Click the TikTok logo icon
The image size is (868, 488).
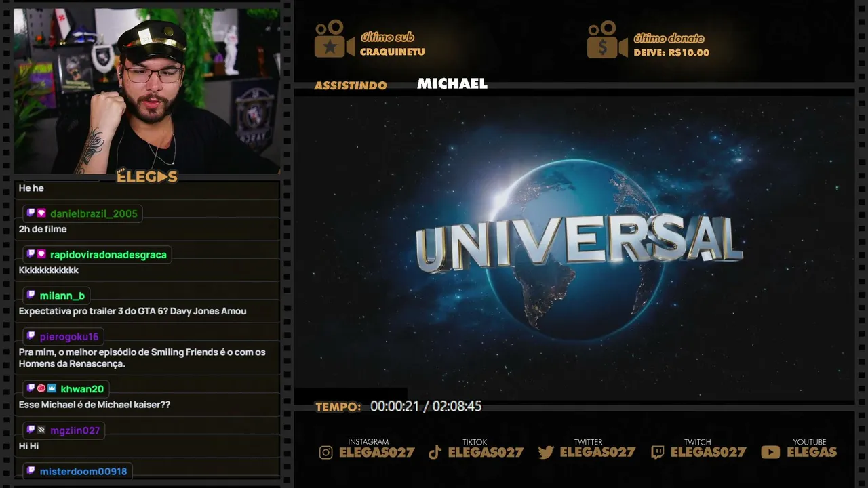[435, 452]
